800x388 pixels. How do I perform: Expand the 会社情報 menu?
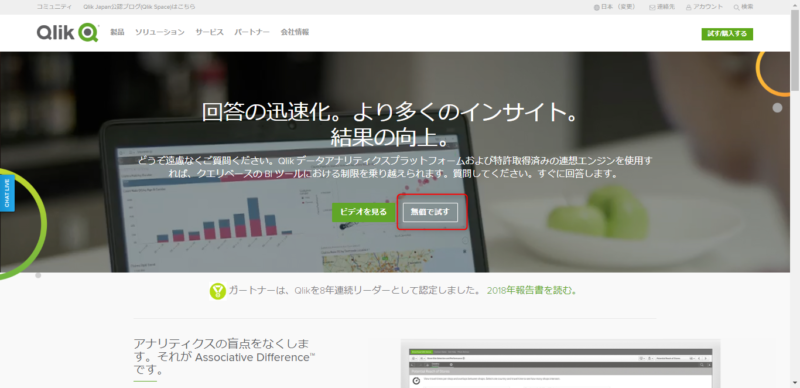294,32
